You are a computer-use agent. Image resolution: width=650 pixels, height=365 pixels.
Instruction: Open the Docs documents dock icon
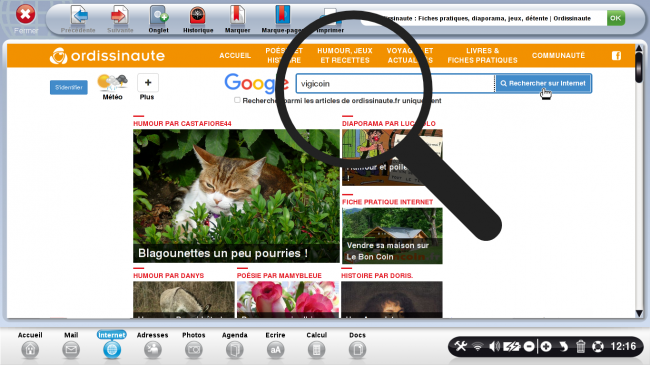tap(357, 350)
